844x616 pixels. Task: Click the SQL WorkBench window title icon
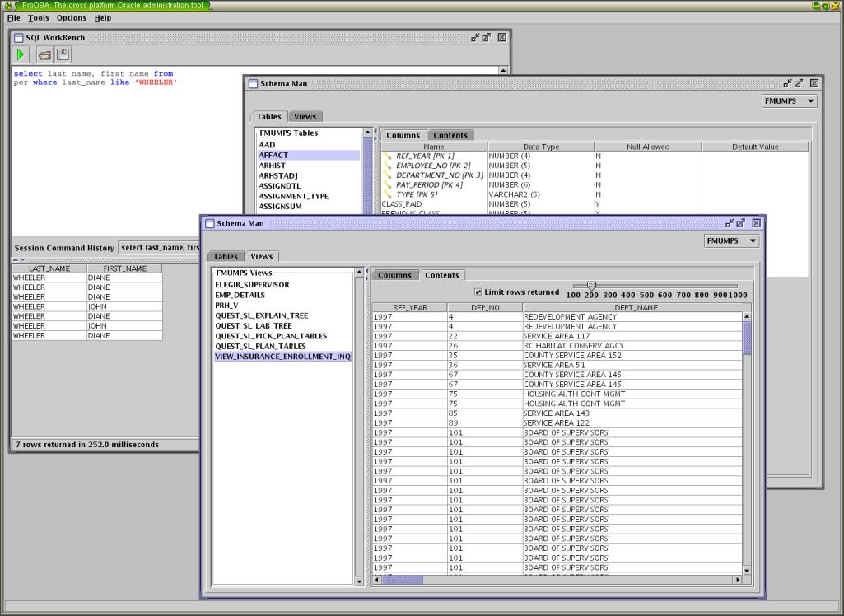(x=18, y=38)
